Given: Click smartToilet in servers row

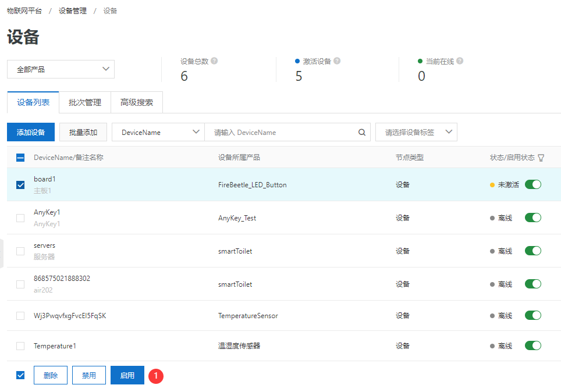Looking at the screenshot, I should [x=235, y=251].
